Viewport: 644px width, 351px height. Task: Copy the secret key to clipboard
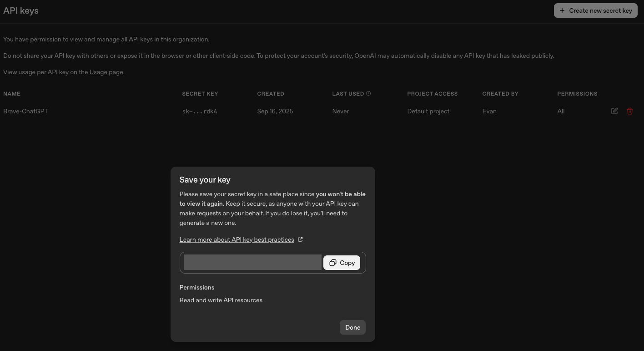342,263
